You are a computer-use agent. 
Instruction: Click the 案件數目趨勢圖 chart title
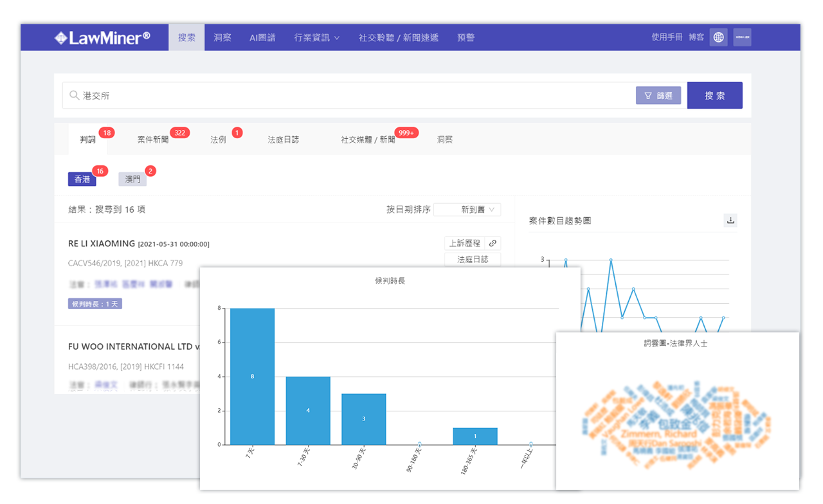point(560,221)
